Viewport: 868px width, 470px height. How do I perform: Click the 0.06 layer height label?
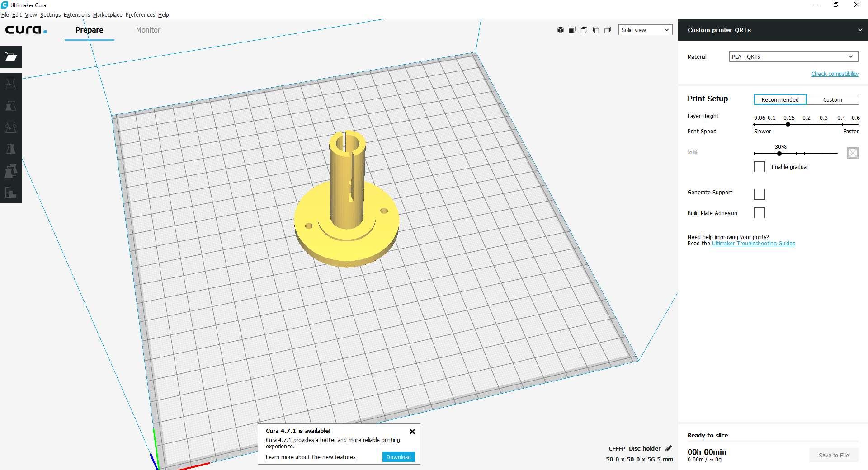[x=759, y=117]
